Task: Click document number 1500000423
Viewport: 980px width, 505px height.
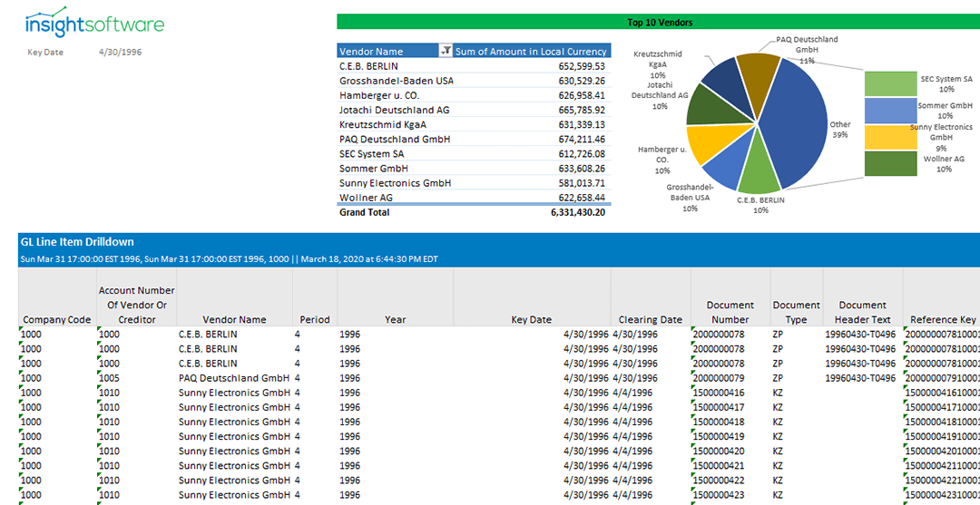Action: coord(718,495)
